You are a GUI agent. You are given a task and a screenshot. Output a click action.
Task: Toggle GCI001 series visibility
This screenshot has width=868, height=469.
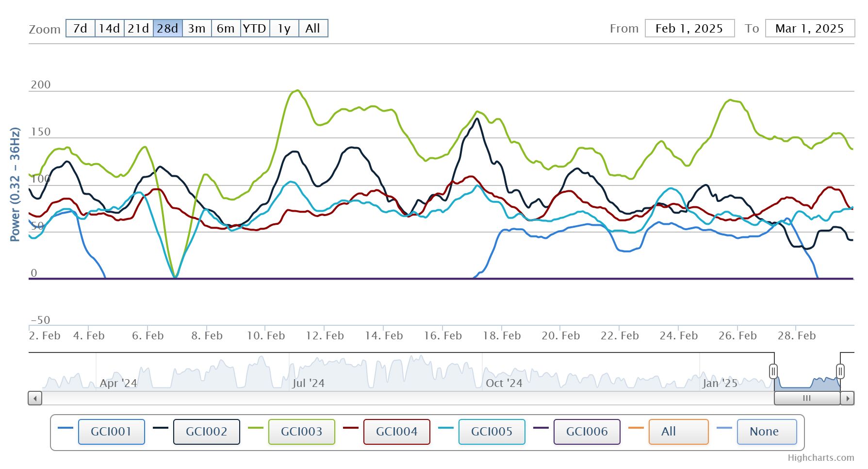point(111,432)
